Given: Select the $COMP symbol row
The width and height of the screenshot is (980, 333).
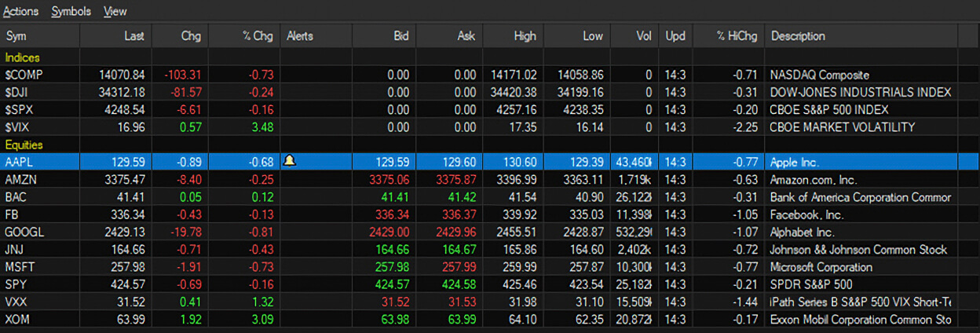Looking at the screenshot, I should coord(21,75).
